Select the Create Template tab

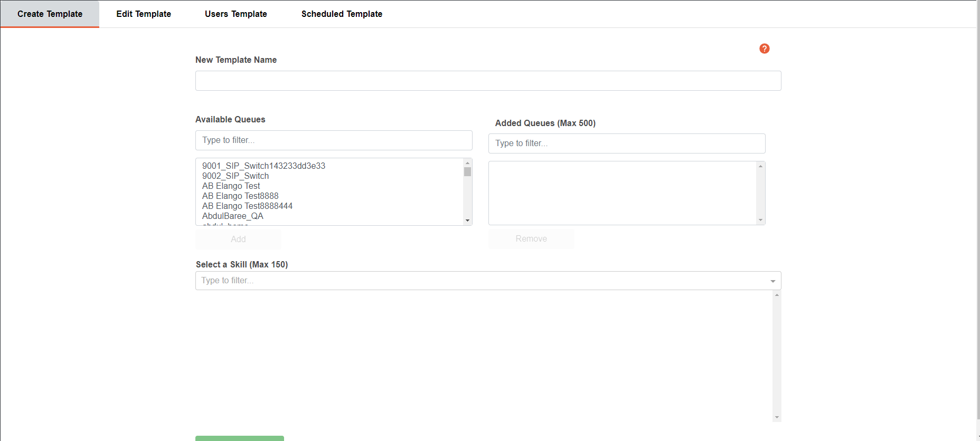click(50, 14)
